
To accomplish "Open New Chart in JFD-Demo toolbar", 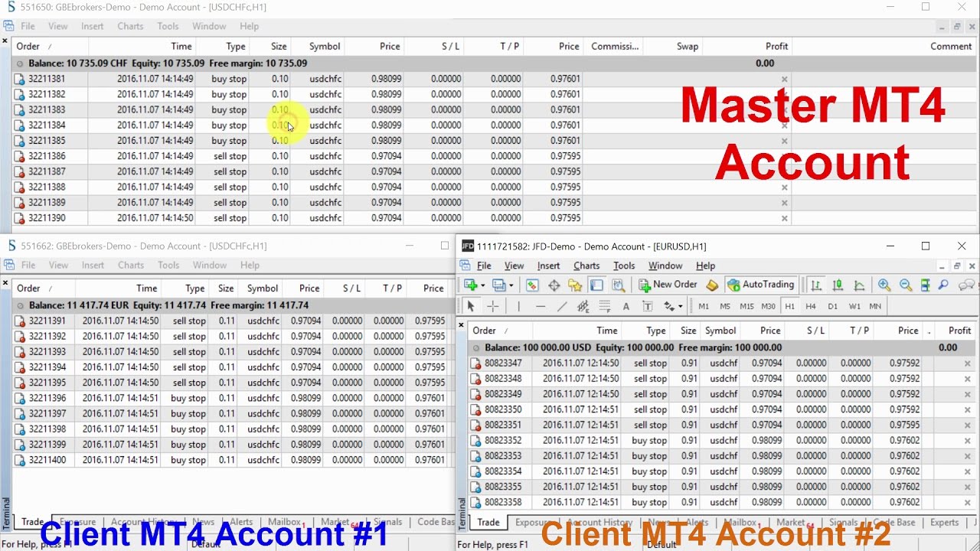I will [470, 285].
